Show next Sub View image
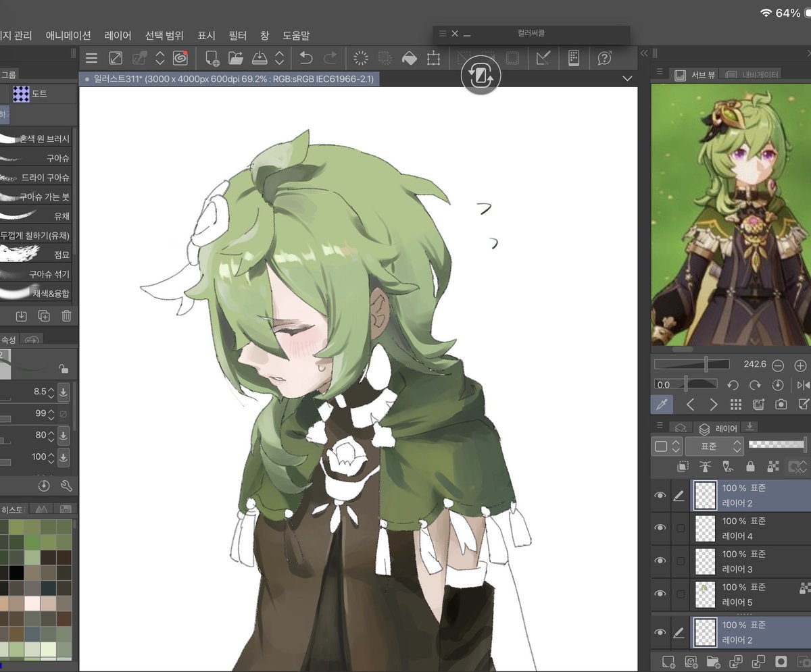Viewport: 811px width, 672px height. point(714,405)
